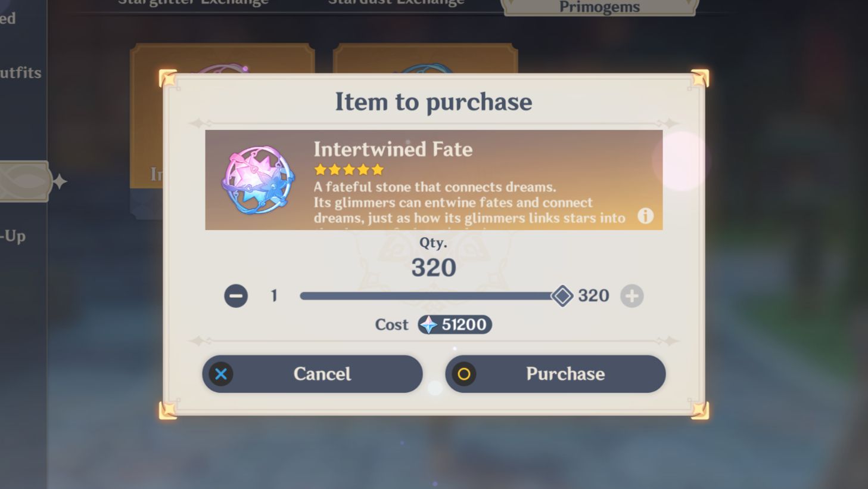This screenshot has width=868, height=489.
Task: Switch to the Primogems tab
Action: click(599, 7)
